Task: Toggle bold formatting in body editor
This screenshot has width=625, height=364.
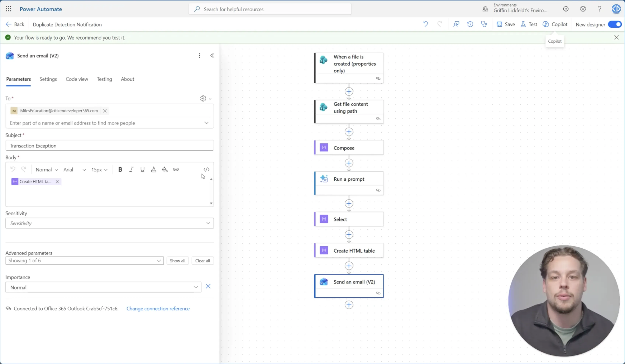Action: 120,169
